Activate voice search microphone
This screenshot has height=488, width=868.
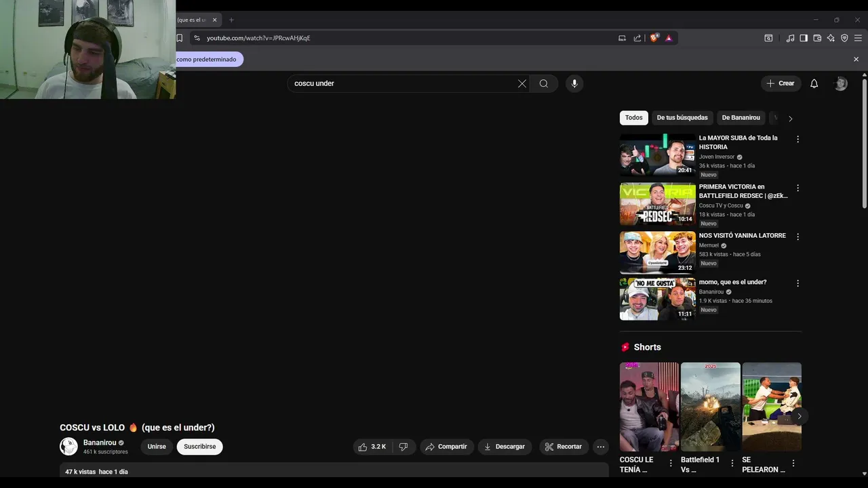(574, 83)
